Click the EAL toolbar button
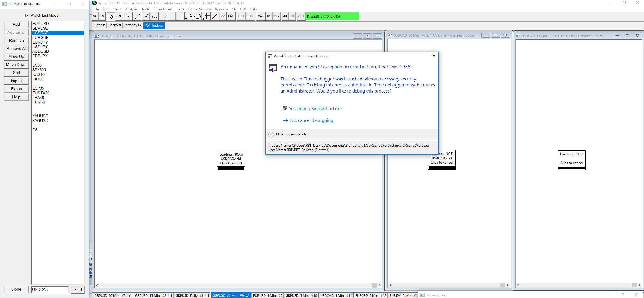The image size is (644, 298). click(x=231, y=16)
